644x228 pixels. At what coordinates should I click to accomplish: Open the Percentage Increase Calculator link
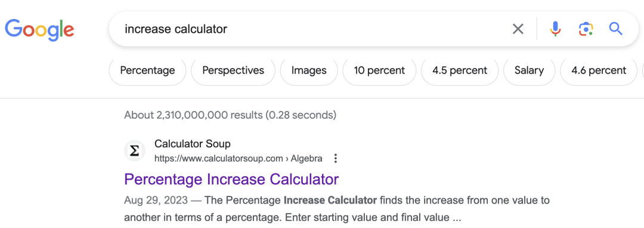coord(231,179)
